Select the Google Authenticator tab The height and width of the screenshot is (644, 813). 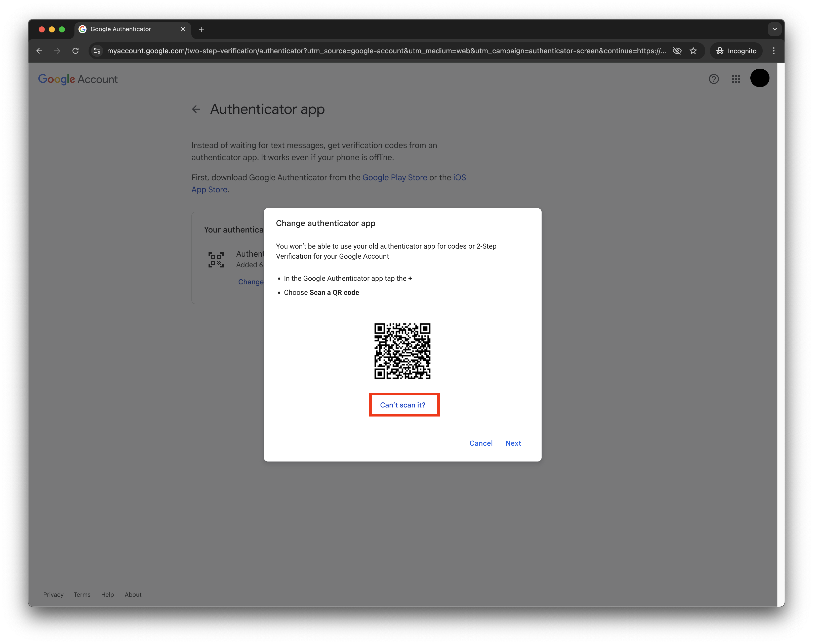pos(125,29)
